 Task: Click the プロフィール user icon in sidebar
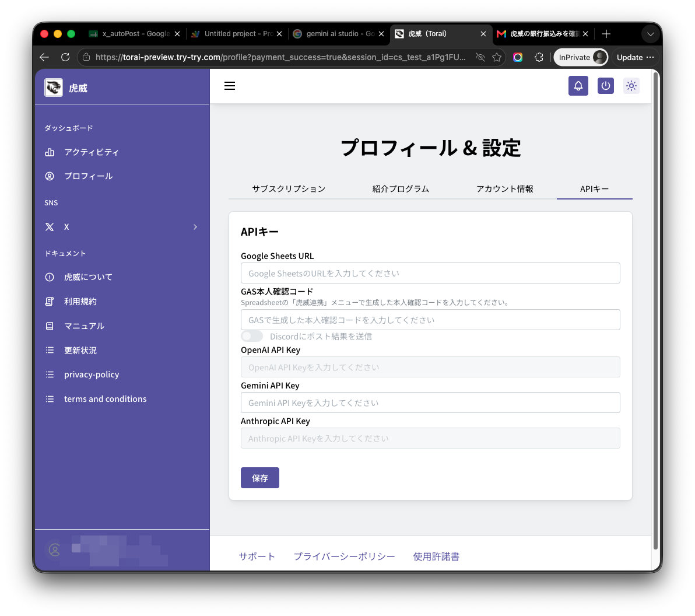[x=50, y=176]
